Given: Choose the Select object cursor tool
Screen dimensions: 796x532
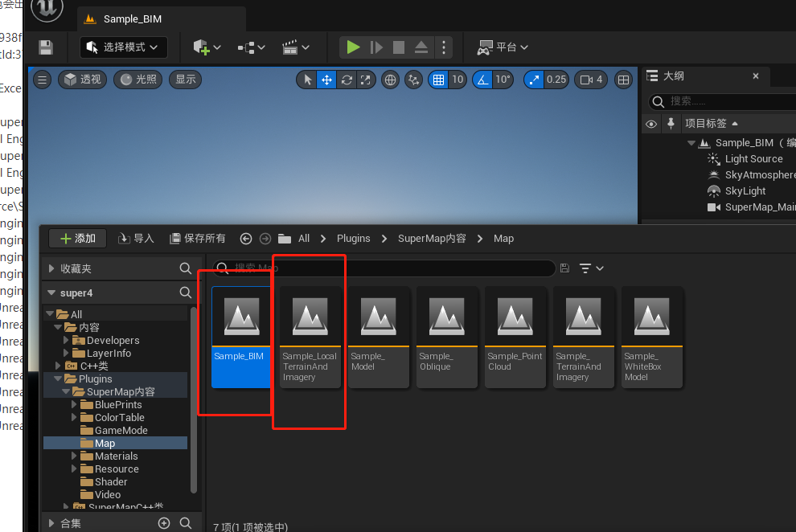Looking at the screenshot, I should click(308, 80).
